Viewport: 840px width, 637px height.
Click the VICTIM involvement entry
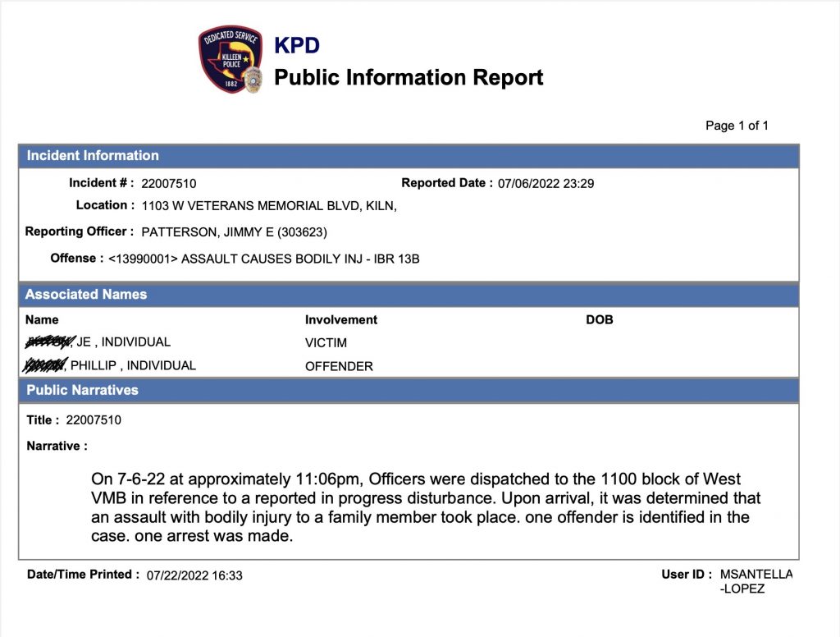(326, 343)
